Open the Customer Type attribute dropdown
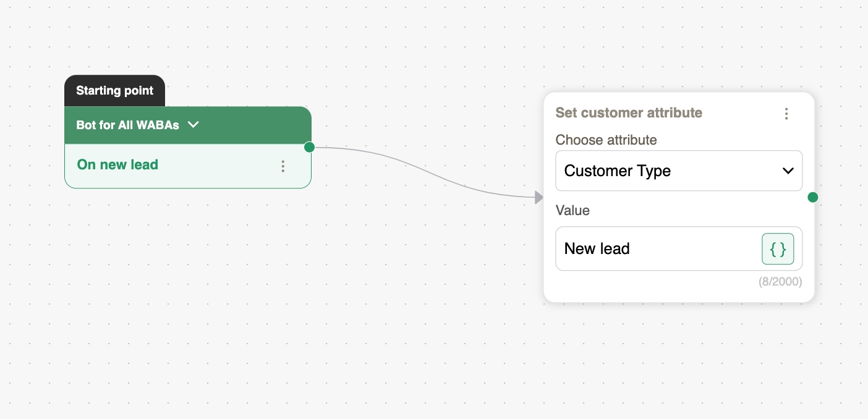Viewport: 868px width, 419px height. tap(668, 171)
